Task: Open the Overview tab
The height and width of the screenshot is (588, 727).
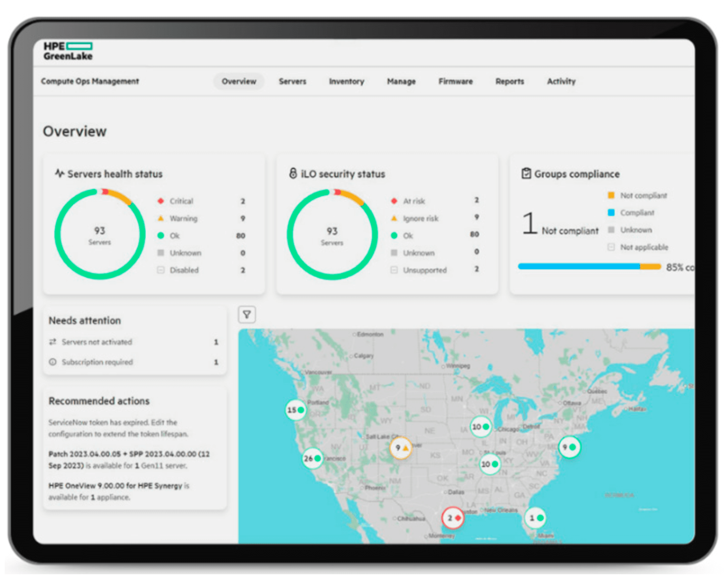Action: (239, 81)
